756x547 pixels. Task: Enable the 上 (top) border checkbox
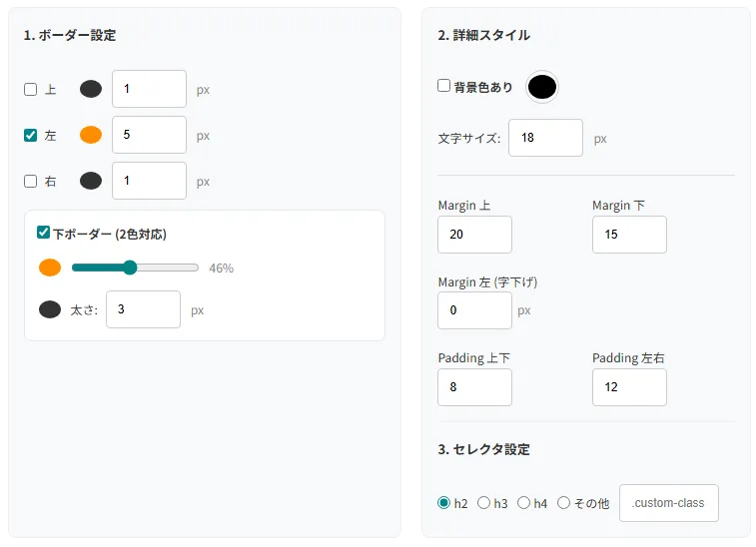coord(30,89)
